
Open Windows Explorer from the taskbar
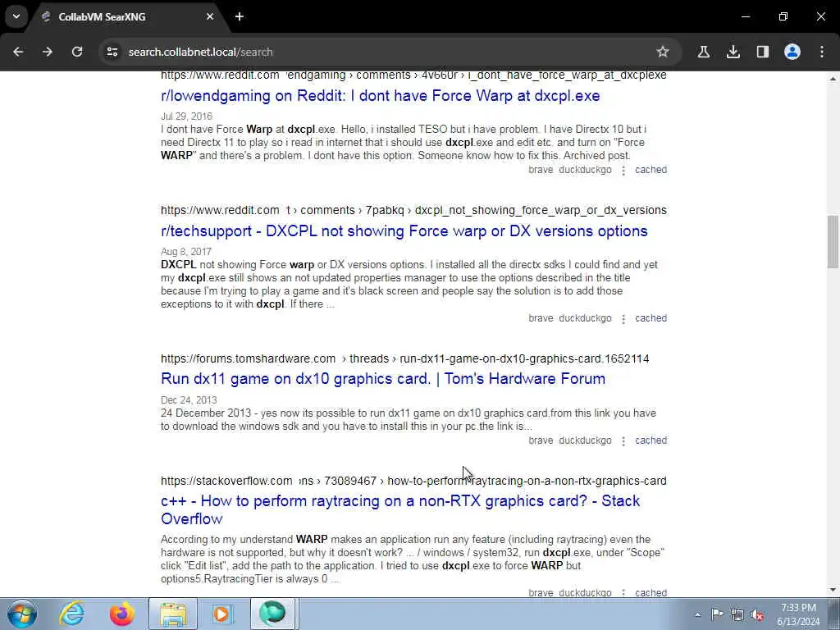(x=172, y=614)
